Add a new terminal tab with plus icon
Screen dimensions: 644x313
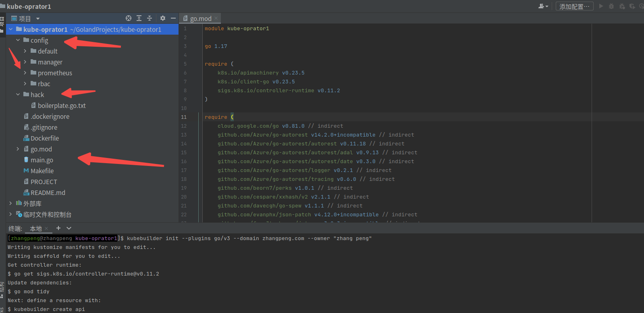click(x=58, y=228)
